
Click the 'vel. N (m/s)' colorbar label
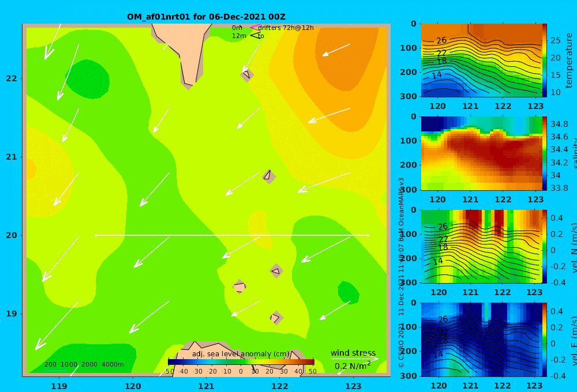coord(574,247)
